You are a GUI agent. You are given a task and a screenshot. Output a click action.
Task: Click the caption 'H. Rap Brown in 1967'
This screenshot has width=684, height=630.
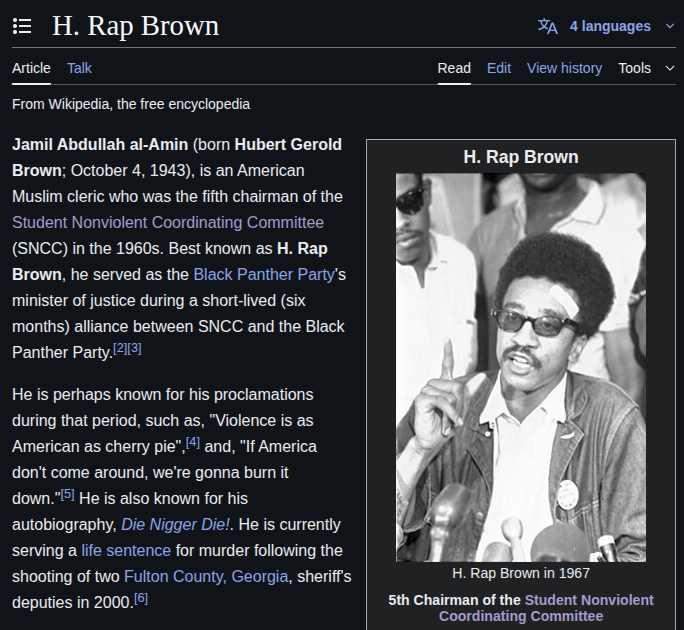point(521,573)
